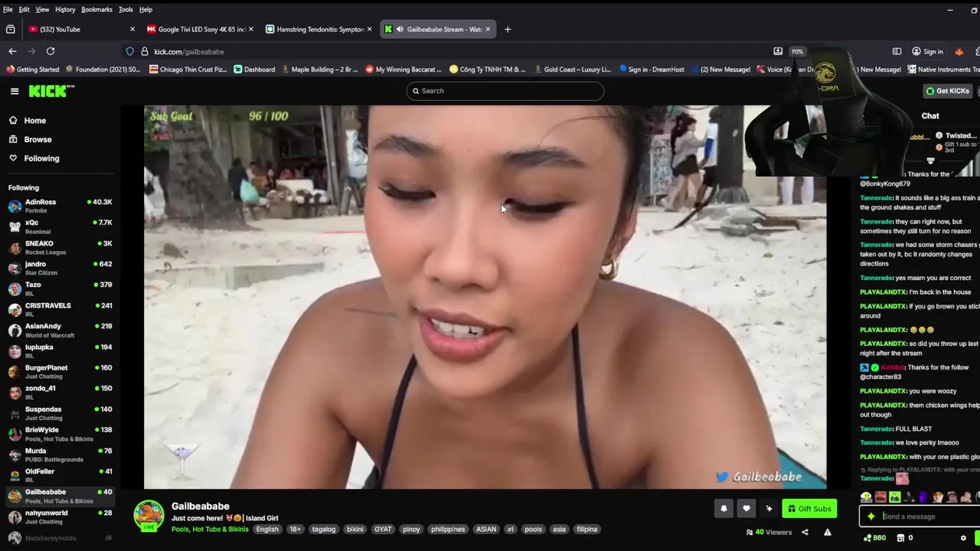Viewport: 980px width, 551px height.
Task: Open chat emote sparkle picker
Action: [871, 517]
